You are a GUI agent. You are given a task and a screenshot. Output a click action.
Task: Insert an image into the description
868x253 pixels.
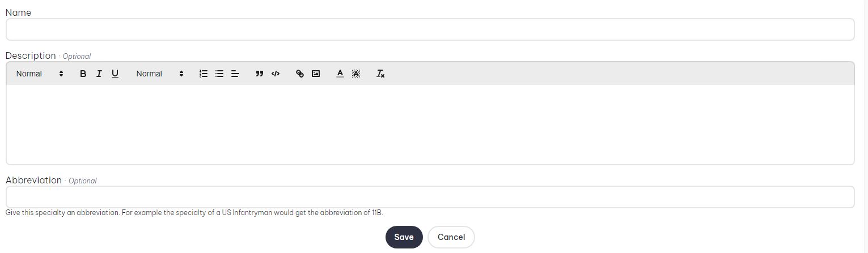(x=316, y=74)
